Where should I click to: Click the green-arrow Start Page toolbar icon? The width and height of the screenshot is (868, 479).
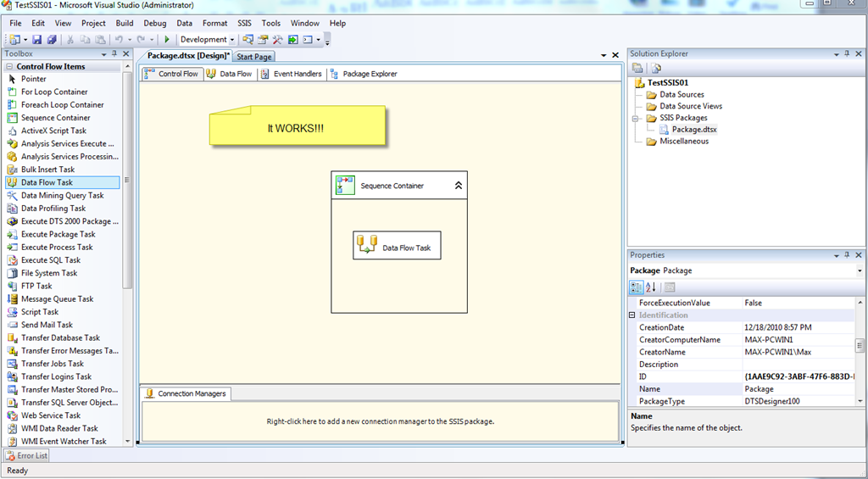click(292, 39)
